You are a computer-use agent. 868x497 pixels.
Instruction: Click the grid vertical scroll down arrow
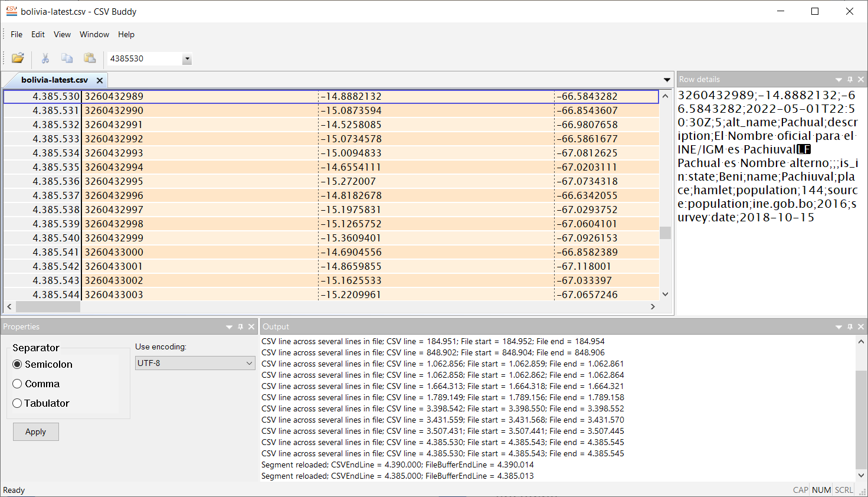(x=665, y=294)
